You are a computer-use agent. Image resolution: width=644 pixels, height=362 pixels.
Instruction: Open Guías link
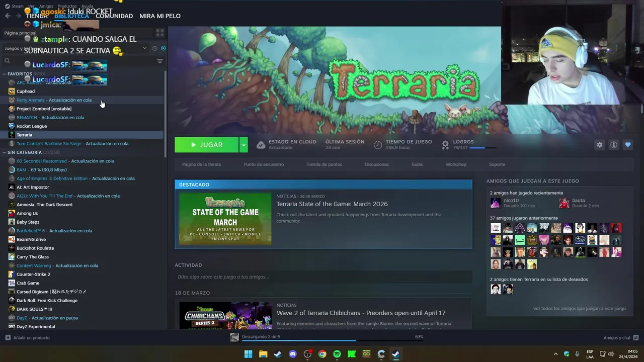(x=417, y=164)
